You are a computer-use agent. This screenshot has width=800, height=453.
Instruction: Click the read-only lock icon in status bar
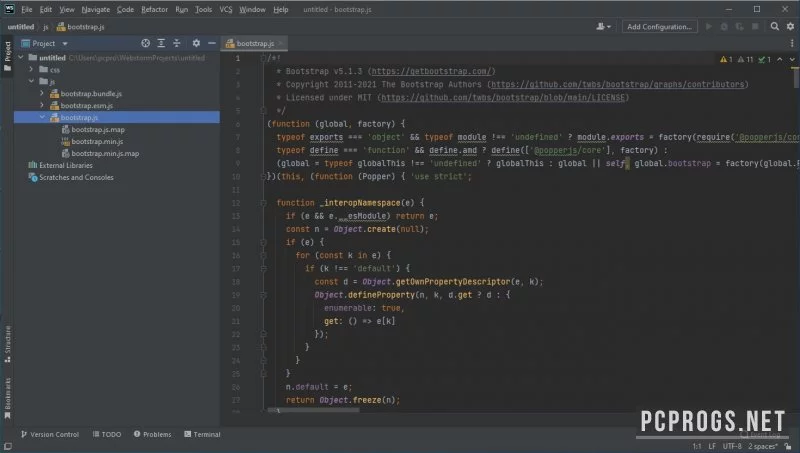click(x=788, y=446)
